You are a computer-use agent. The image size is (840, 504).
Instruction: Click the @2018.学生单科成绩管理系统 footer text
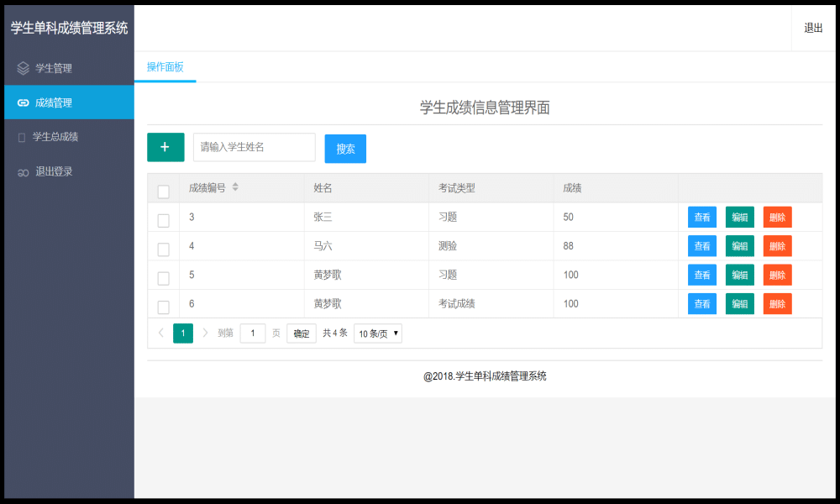click(485, 376)
